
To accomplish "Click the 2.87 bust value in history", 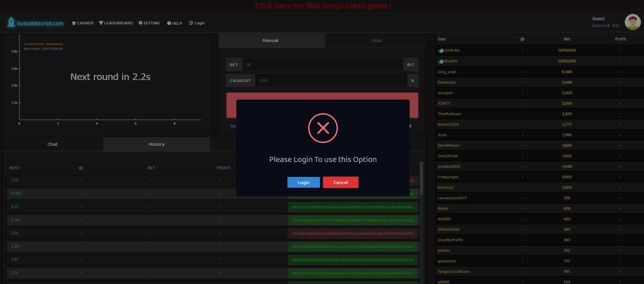I will point(15,260).
